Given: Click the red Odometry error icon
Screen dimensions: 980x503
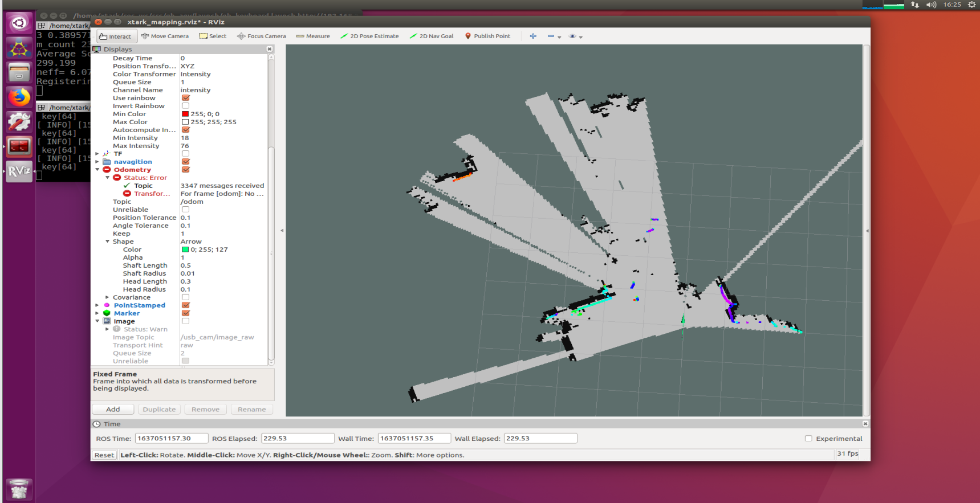Looking at the screenshot, I should [107, 170].
